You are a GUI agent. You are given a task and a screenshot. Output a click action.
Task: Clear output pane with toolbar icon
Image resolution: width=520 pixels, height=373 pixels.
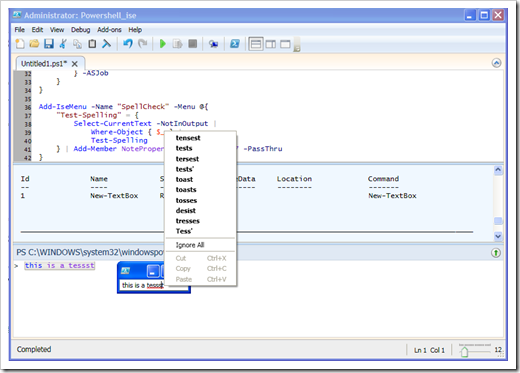pos(107,44)
